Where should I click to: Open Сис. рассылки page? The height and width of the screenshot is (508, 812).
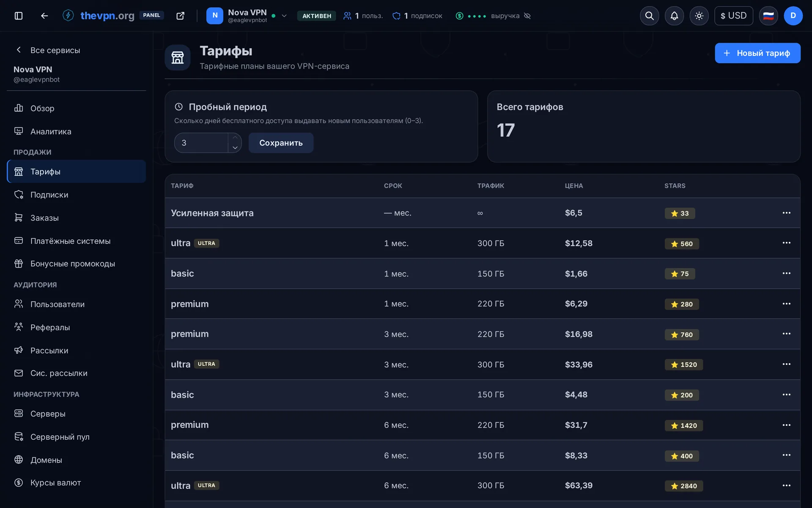pyautogui.click(x=77, y=373)
